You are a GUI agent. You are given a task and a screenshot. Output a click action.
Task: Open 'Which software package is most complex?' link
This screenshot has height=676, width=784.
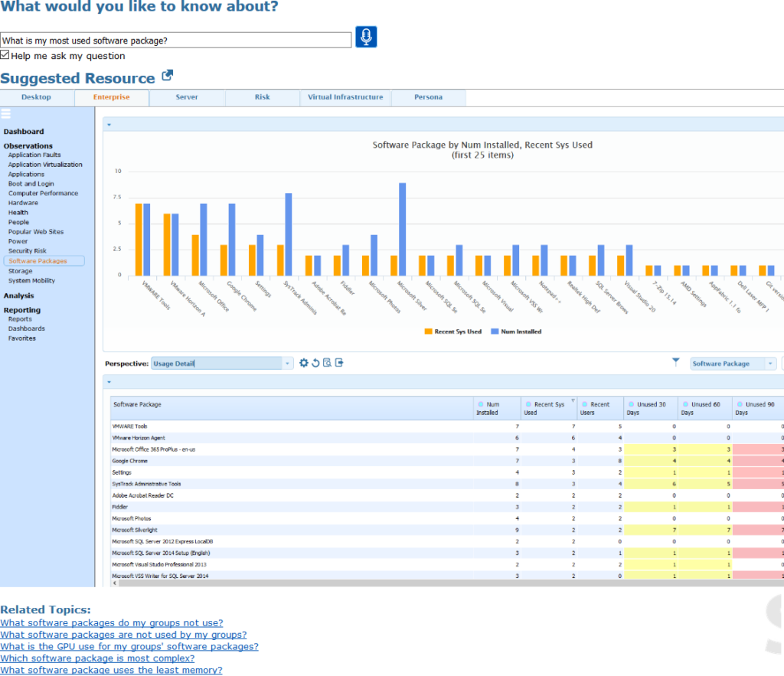click(x=97, y=658)
